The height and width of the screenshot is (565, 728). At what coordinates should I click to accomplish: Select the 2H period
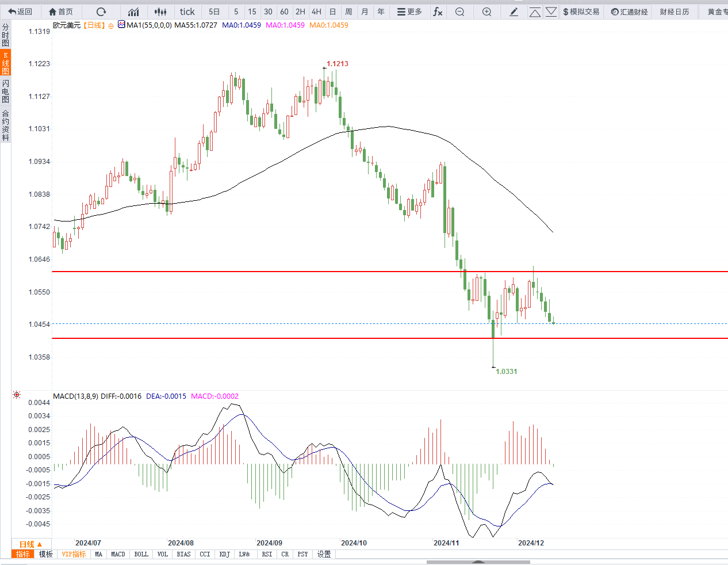pyautogui.click(x=300, y=12)
